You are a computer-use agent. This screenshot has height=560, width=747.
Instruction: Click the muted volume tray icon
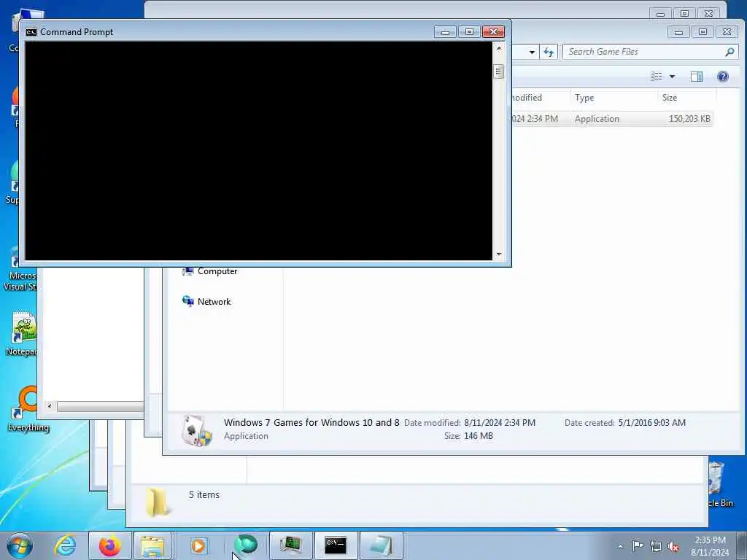coord(673,547)
